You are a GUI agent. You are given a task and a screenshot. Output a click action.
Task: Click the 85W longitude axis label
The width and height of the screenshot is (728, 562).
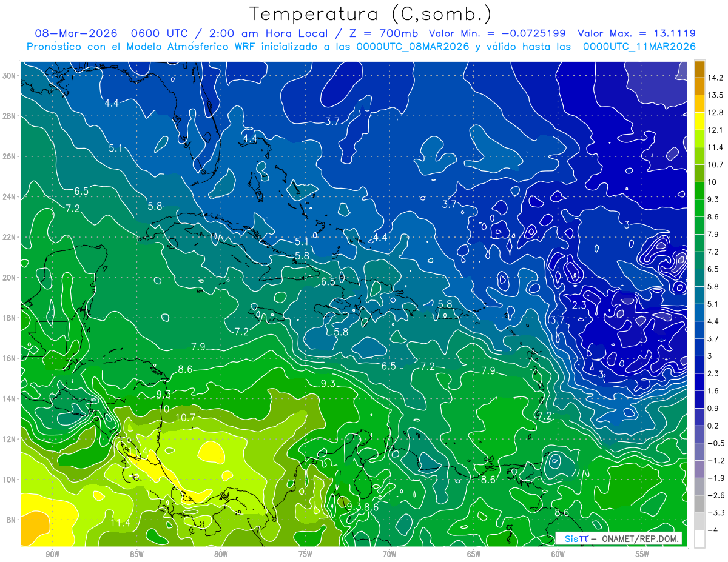(136, 554)
